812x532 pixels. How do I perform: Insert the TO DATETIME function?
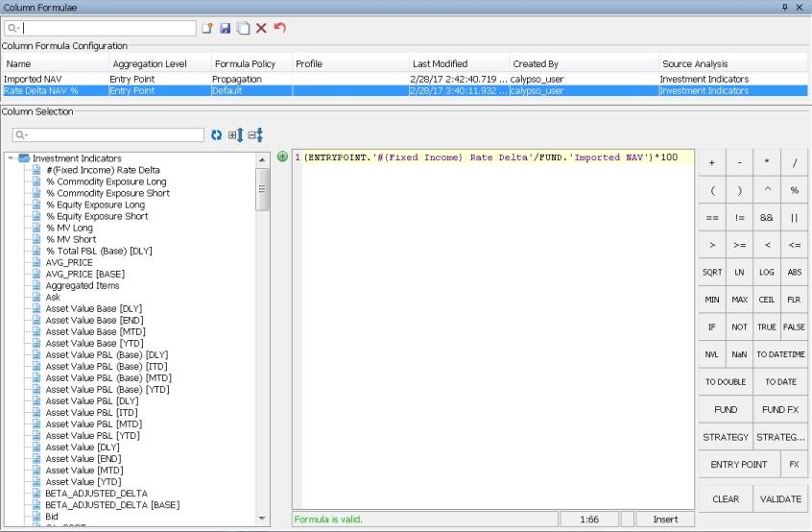coord(780,354)
